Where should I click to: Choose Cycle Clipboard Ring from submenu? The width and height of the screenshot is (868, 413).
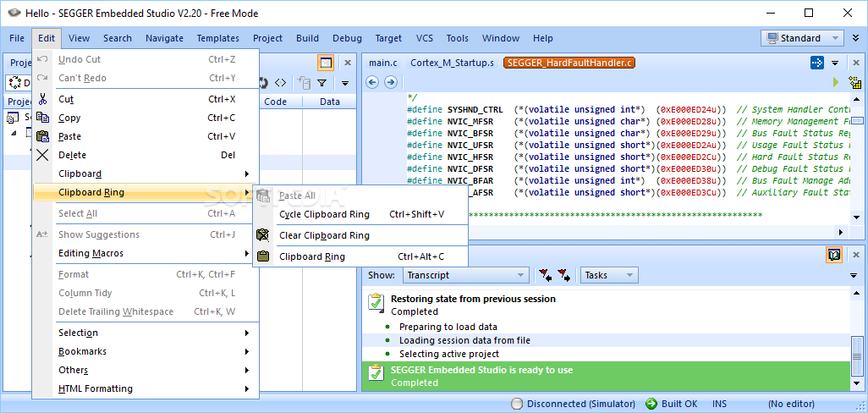click(324, 214)
